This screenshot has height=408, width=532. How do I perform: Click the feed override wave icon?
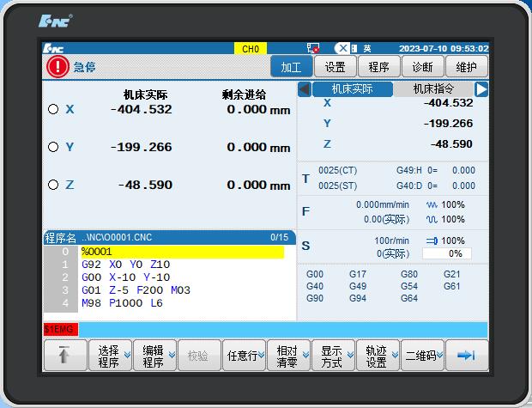coord(432,205)
